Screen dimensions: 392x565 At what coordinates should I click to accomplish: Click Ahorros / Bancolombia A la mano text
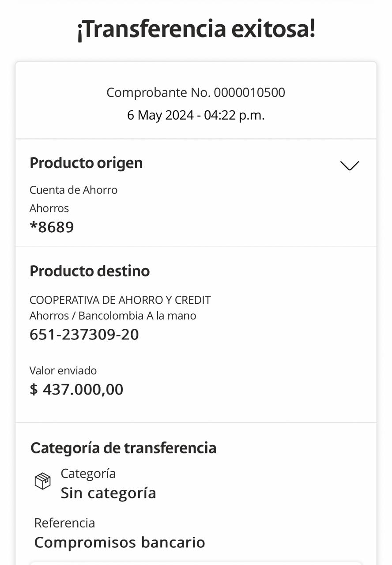coord(113,316)
